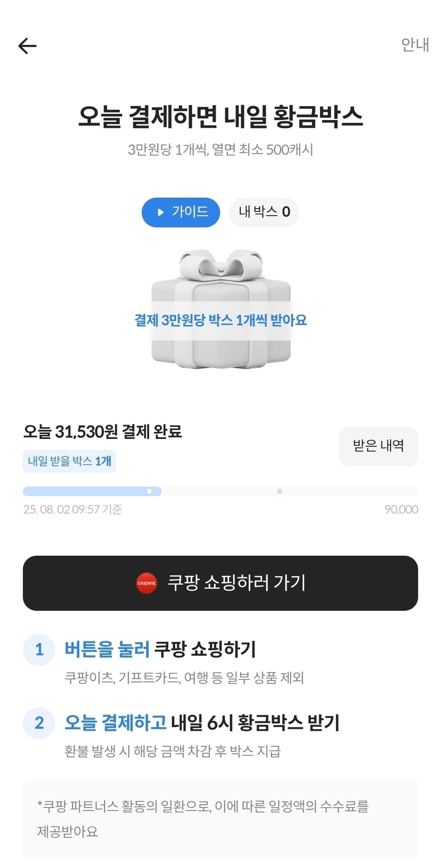Tap the 오늘 31,530원 결제 완료 text
This screenshot has height=868, width=441.
pyautogui.click(x=103, y=431)
